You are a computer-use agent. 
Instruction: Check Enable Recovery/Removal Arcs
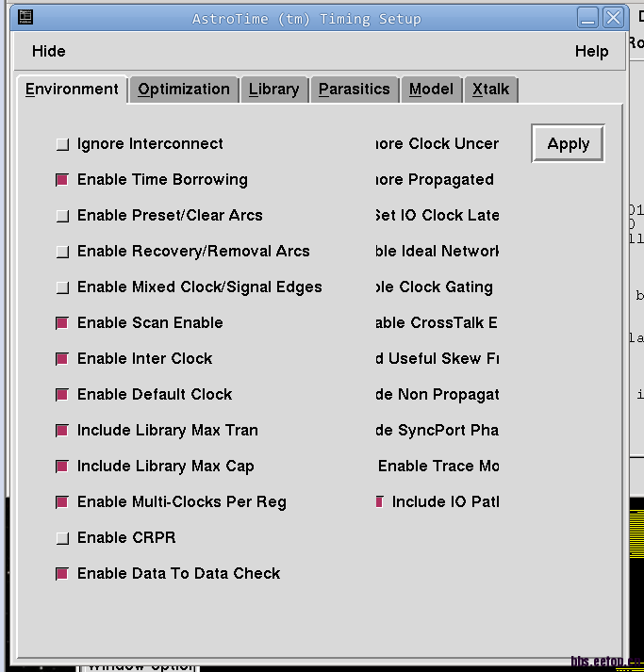pyautogui.click(x=62, y=251)
